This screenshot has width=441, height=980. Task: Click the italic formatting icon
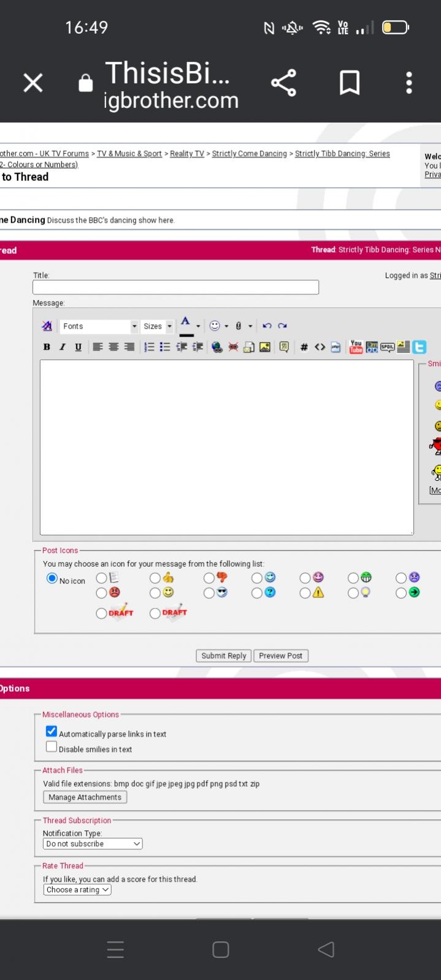[x=62, y=347]
